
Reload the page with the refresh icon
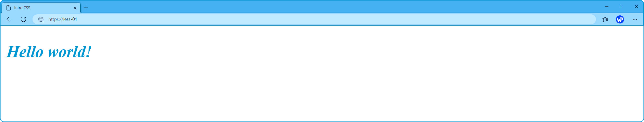(x=23, y=19)
